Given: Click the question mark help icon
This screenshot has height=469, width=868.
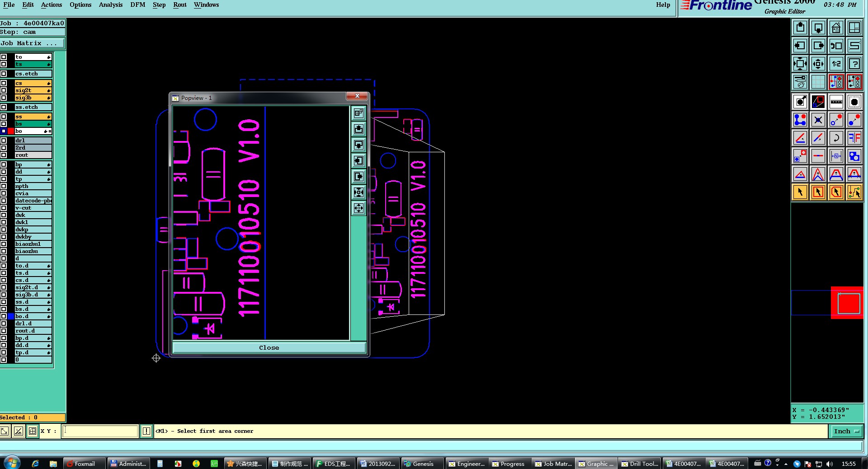Looking at the screenshot, I should pyautogui.click(x=854, y=64).
